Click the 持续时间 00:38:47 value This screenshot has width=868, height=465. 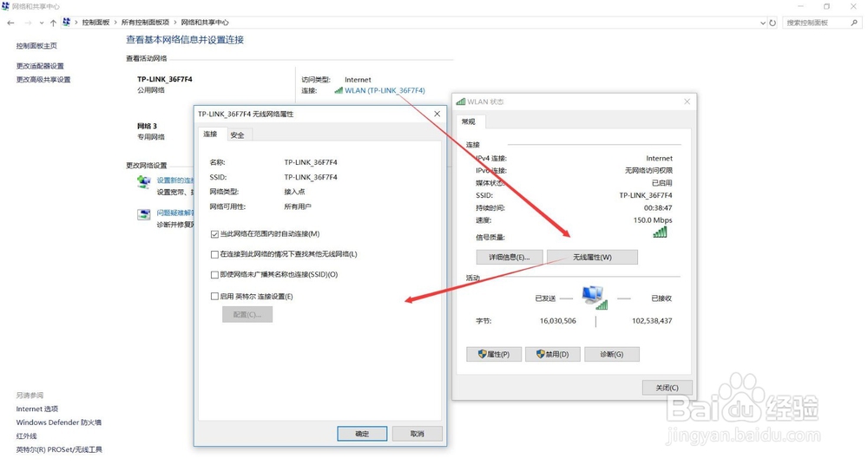(658, 208)
